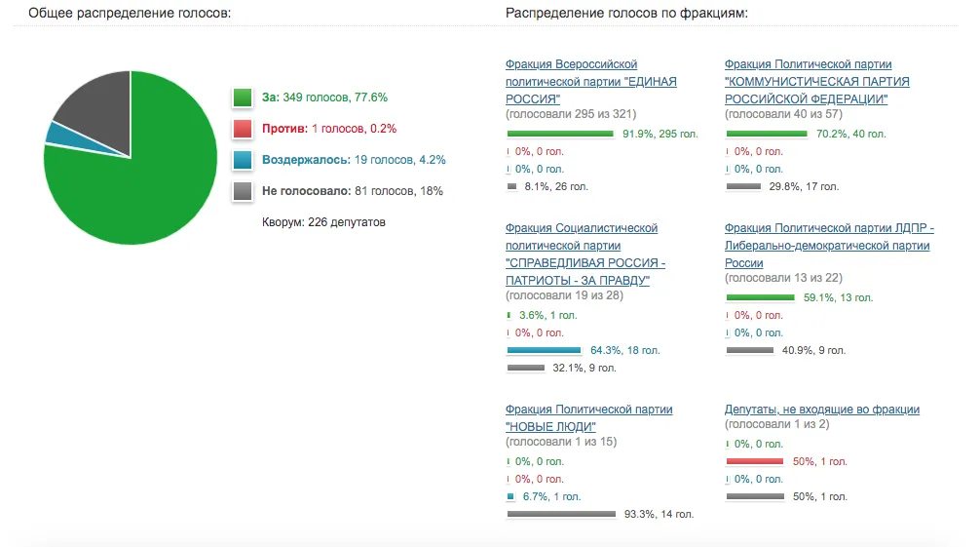980x547 pixels.
Task: Open the "СПРАВЕДЛИВАЯ РОССИЯ" faction link
Action: pos(585,263)
